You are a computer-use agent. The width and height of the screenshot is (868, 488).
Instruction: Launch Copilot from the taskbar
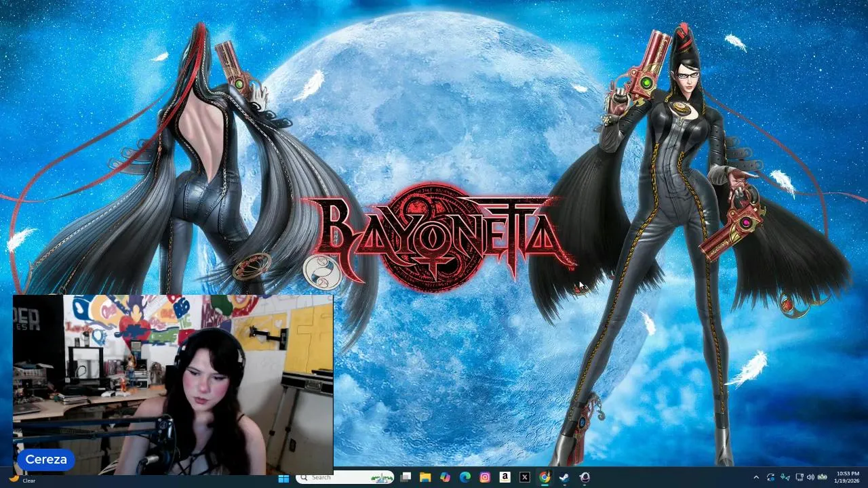[445, 477]
